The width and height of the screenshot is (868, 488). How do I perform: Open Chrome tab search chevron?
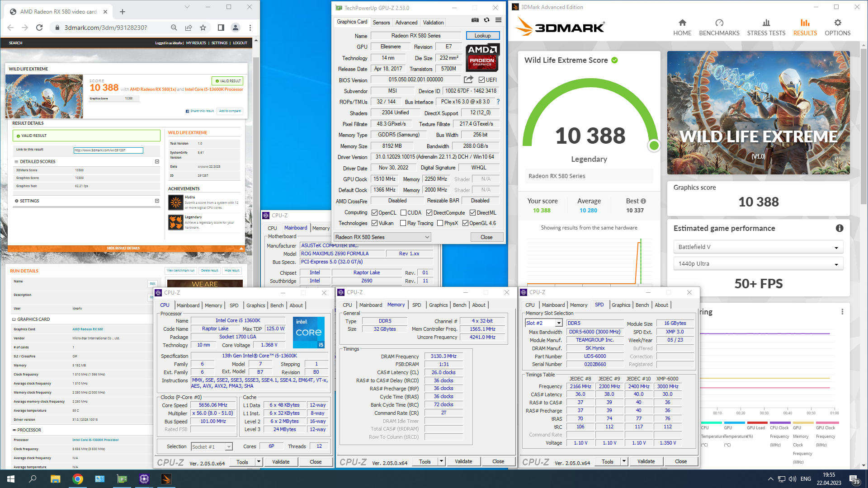pos(188,7)
